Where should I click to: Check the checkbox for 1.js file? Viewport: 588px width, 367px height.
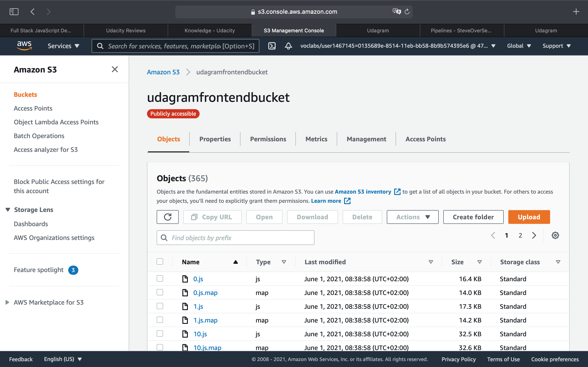pyautogui.click(x=160, y=306)
